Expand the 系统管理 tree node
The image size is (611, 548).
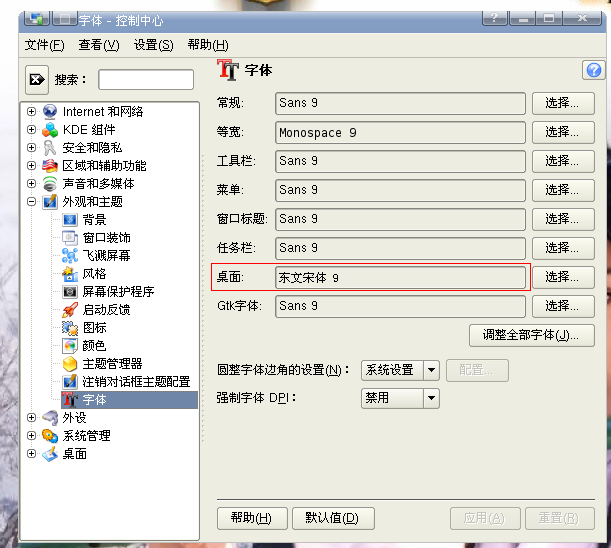(32, 435)
